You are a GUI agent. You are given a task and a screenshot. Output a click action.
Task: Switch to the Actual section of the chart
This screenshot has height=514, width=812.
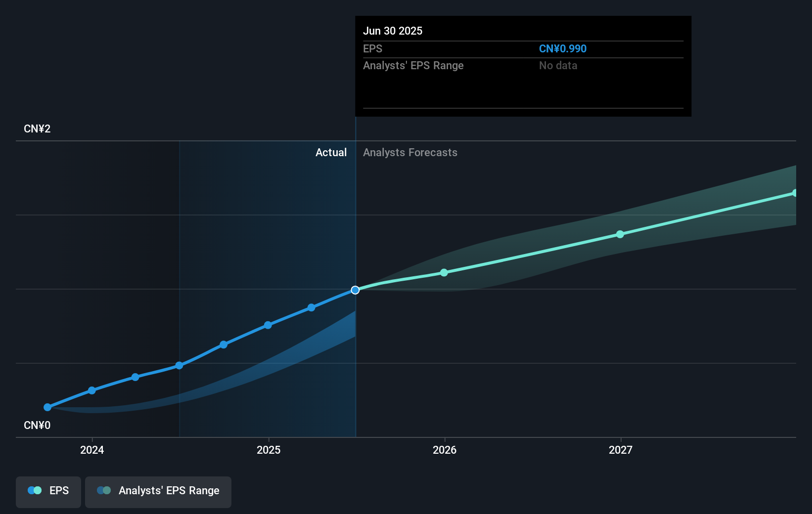(331, 152)
